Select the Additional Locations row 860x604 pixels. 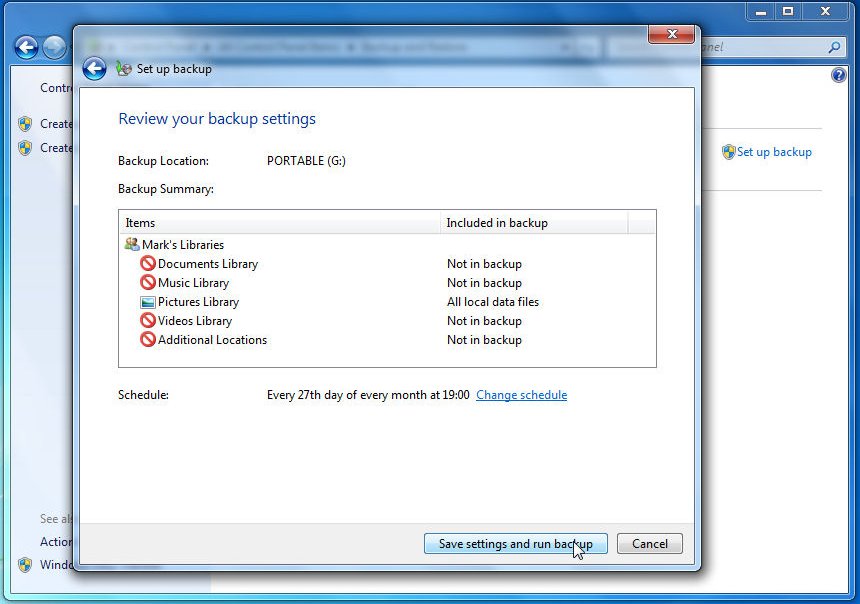point(212,340)
